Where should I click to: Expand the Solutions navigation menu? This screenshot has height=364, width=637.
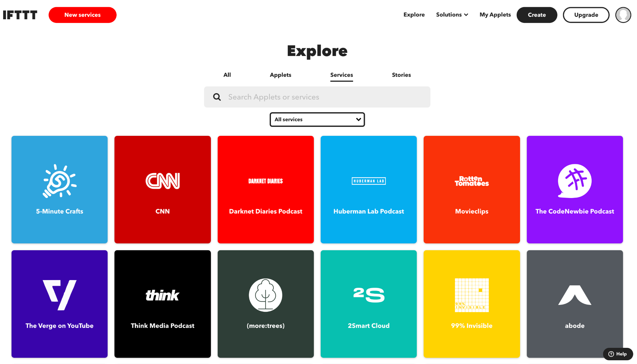click(x=452, y=14)
